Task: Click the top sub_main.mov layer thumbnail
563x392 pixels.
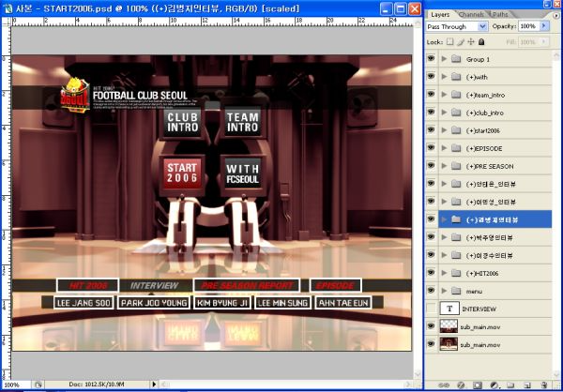Action: pos(449,326)
